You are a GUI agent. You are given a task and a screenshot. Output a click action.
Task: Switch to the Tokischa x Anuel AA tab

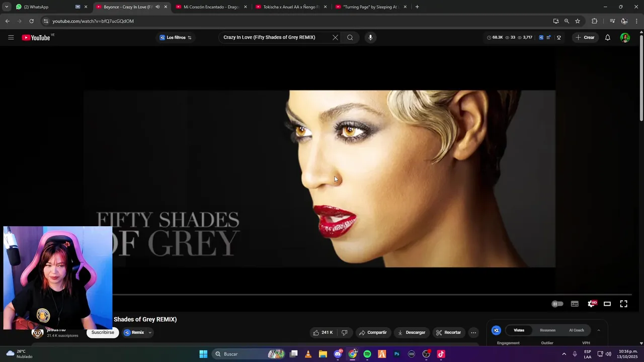pos(291,7)
